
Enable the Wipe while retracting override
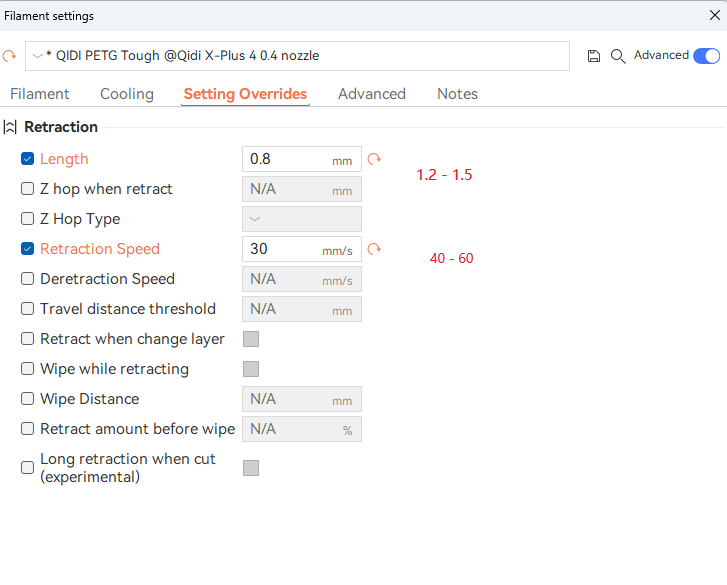[28, 369]
